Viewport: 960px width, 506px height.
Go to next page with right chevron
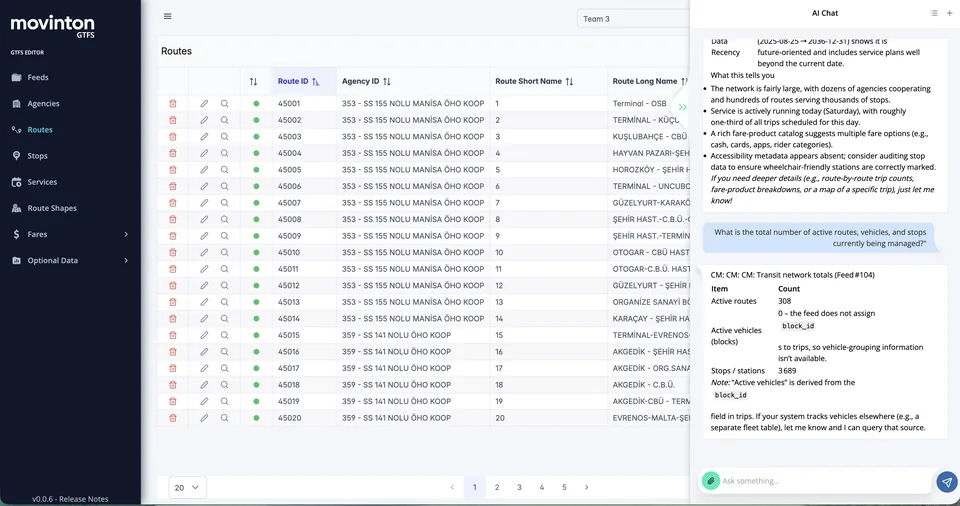(587, 488)
